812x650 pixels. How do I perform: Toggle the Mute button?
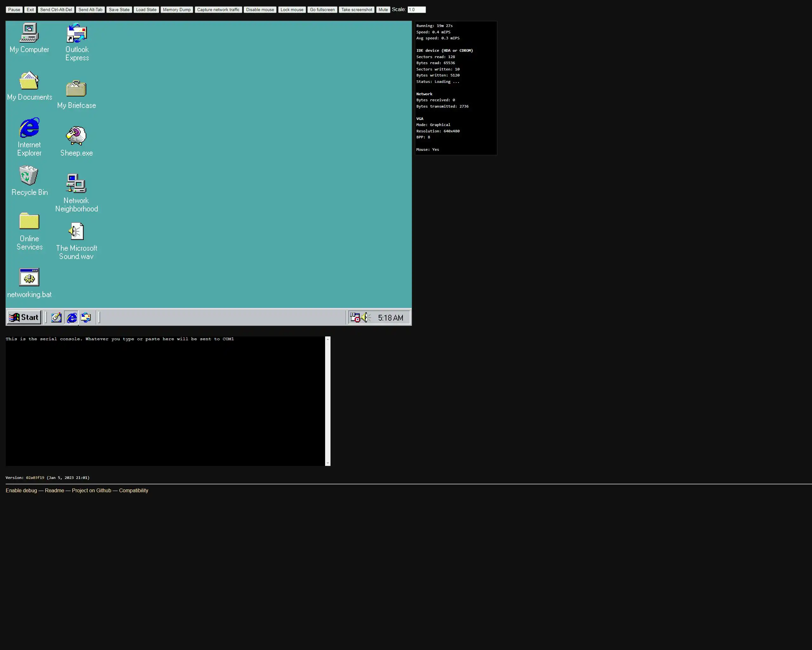pos(383,10)
